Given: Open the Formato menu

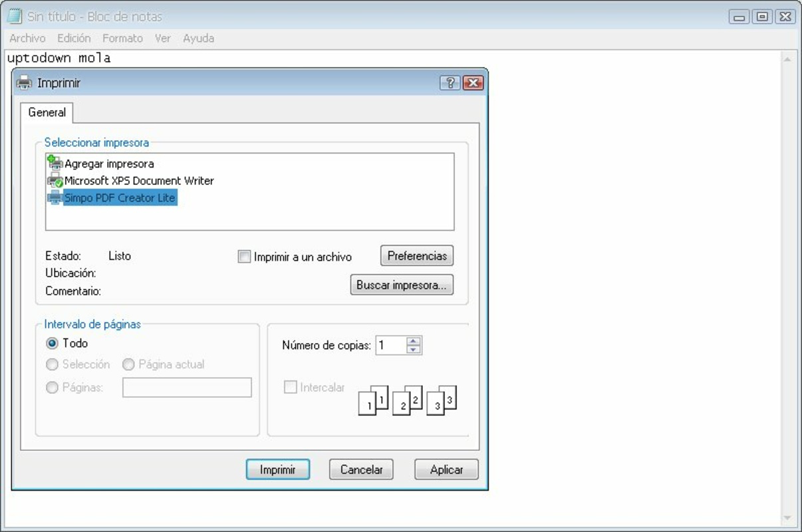Looking at the screenshot, I should click(x=122, y=39).
